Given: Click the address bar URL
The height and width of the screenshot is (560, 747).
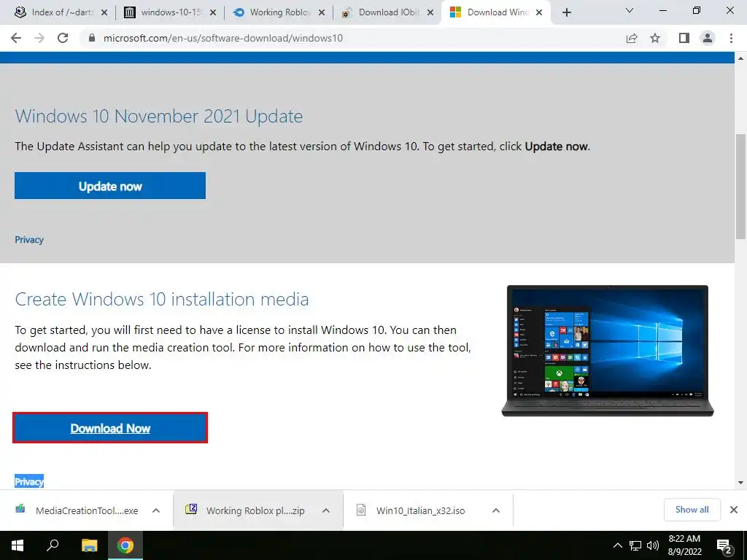Looking at the screenshot, I should (x=223, y=38).
